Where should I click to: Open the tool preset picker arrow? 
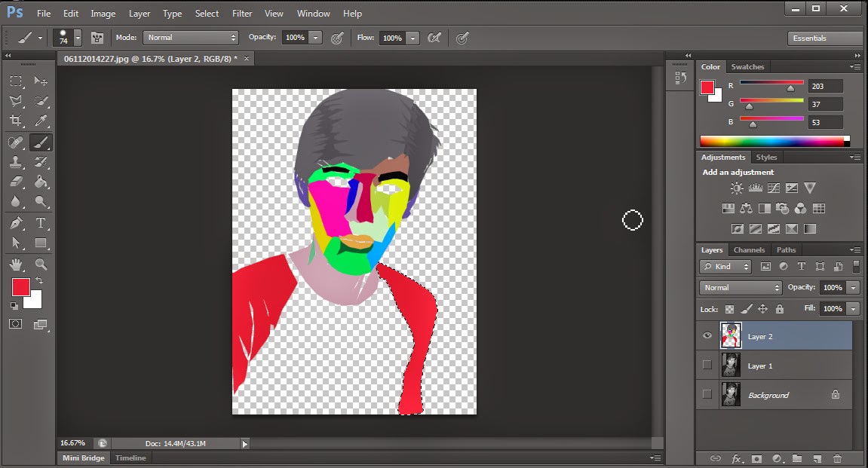tap(40, 38)
